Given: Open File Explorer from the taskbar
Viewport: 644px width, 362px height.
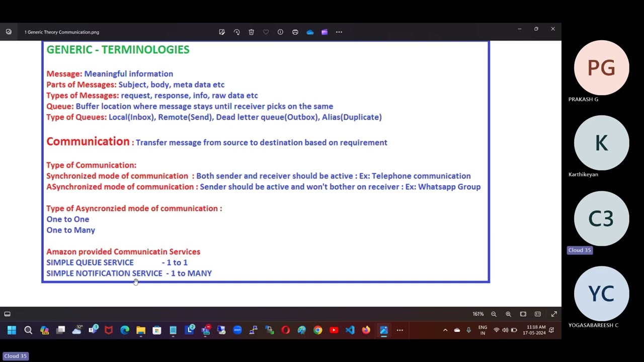Looking at the screenshot, I should click(x=141, y=330).
